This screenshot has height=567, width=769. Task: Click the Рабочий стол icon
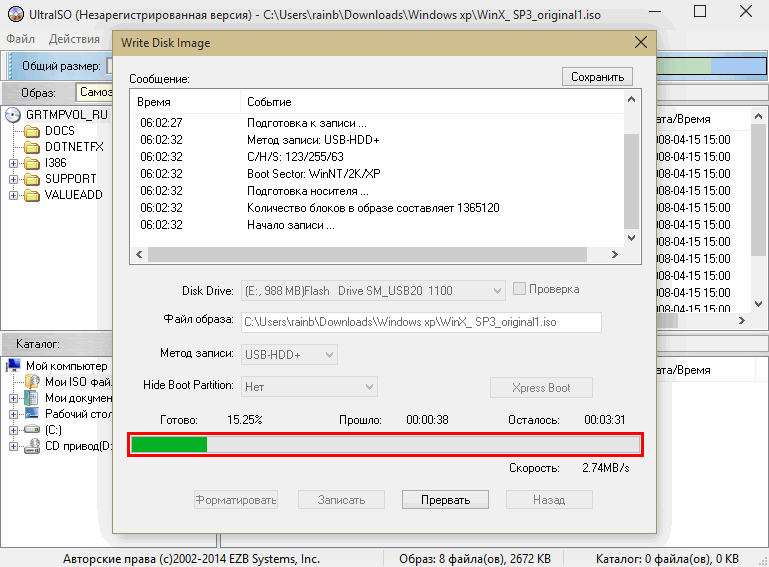(32, 413)
